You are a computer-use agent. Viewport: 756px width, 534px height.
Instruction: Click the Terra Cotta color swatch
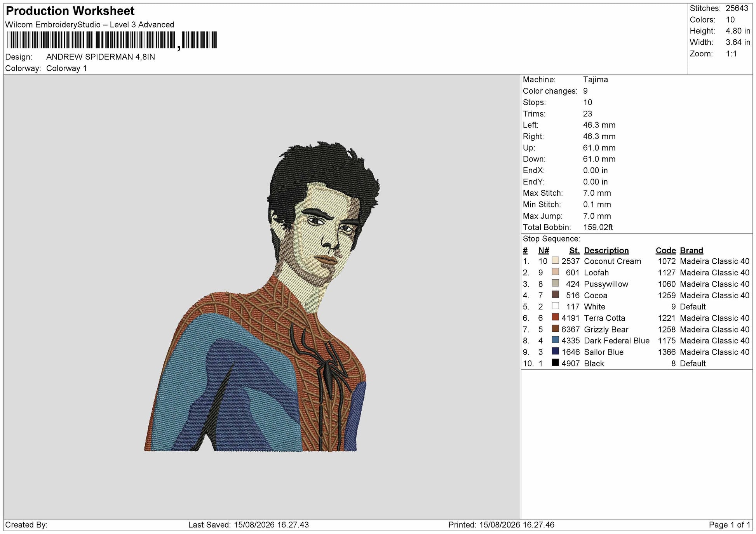click(x=555, y=317)
